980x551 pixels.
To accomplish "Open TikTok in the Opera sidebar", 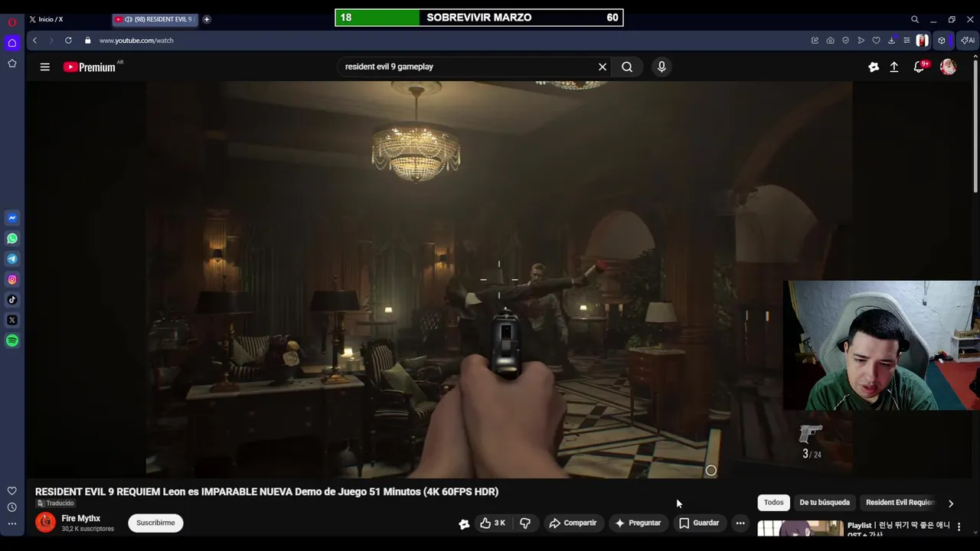I will pyautogui.click(x=12, y=300).
